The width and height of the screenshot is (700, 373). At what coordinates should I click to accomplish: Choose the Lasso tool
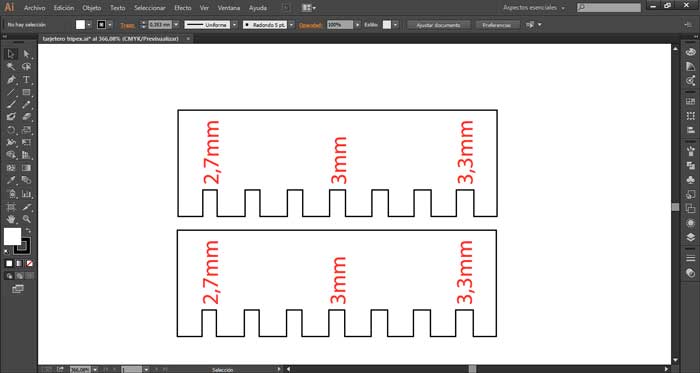[26, 67]
